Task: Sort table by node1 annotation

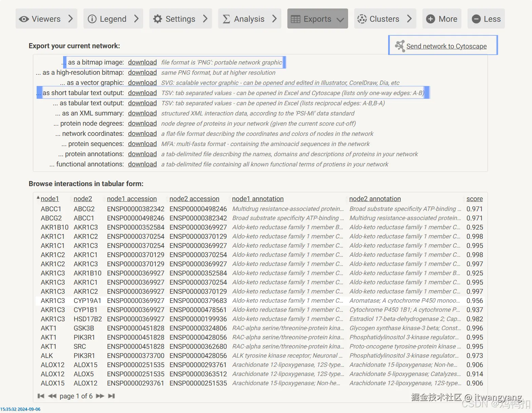Action: click(x=258, y=199)
